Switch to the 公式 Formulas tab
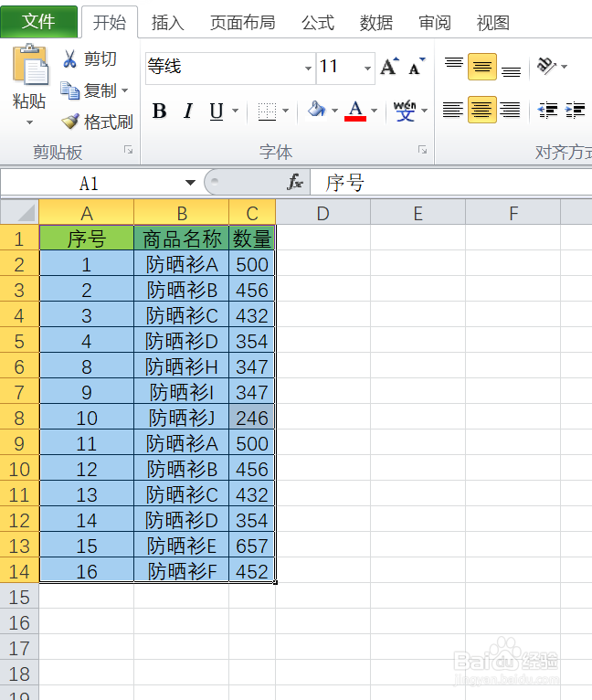 point(317,22)
